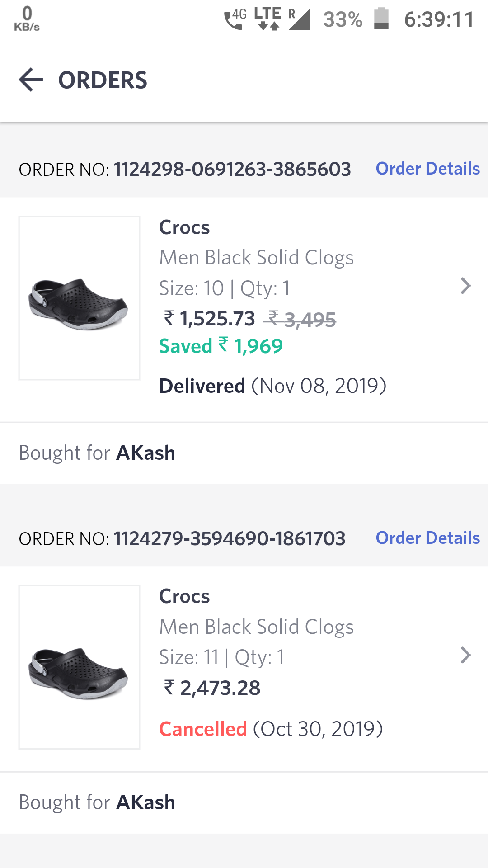Tap the battery icon in status bar
The image size is (488, 868).
[x=381, y=19]
